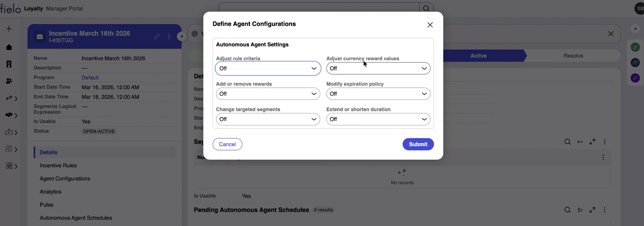644x226 pixels.
Task: Open the Add or remove rewards dropdown
Action: pyautogui.click(x=268, y=94)
